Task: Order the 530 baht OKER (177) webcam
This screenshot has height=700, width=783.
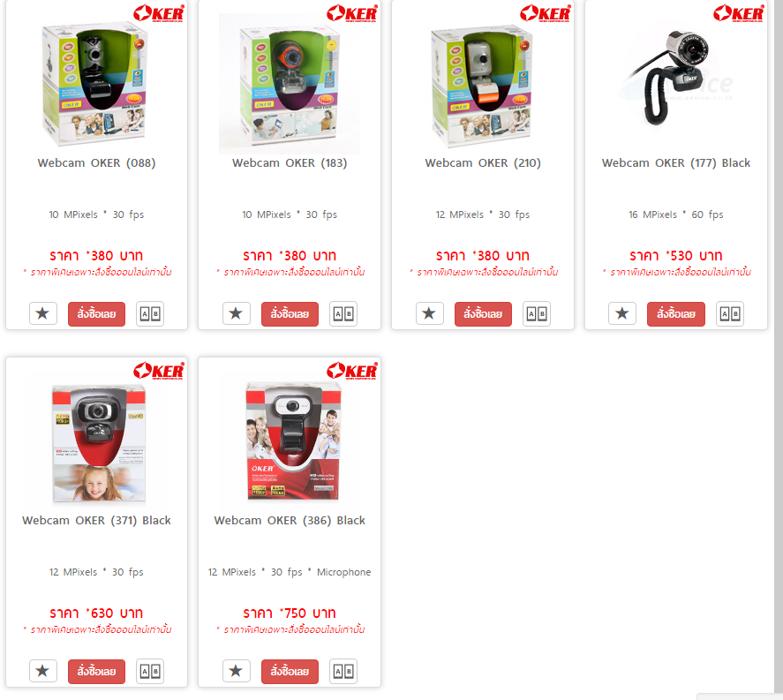Action: point(675,314)
